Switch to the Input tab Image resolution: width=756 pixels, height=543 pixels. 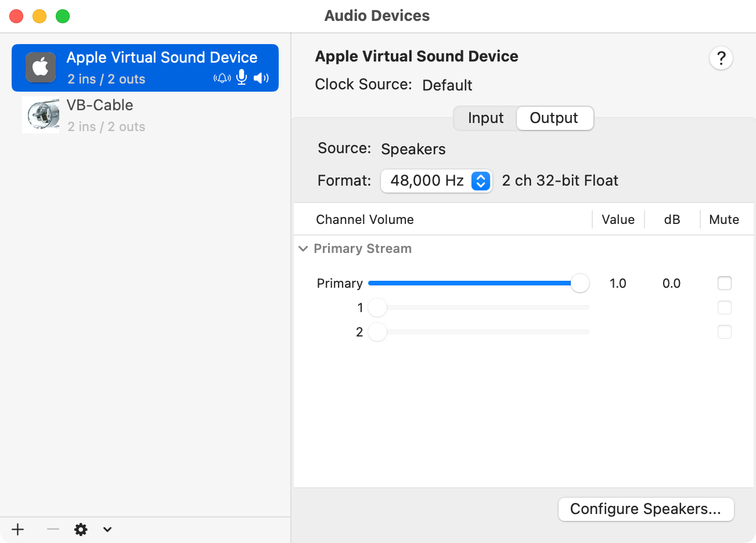(x=484, y=118)
